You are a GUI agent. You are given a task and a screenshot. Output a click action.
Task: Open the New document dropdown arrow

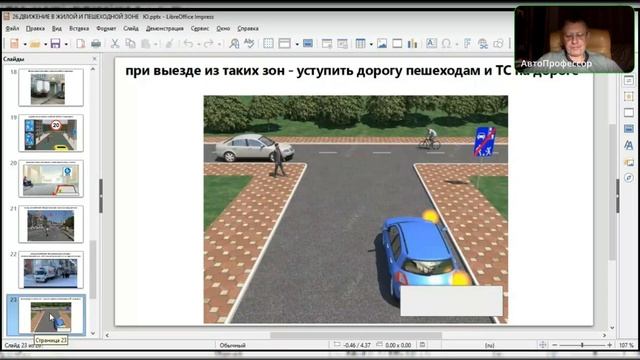25,44
